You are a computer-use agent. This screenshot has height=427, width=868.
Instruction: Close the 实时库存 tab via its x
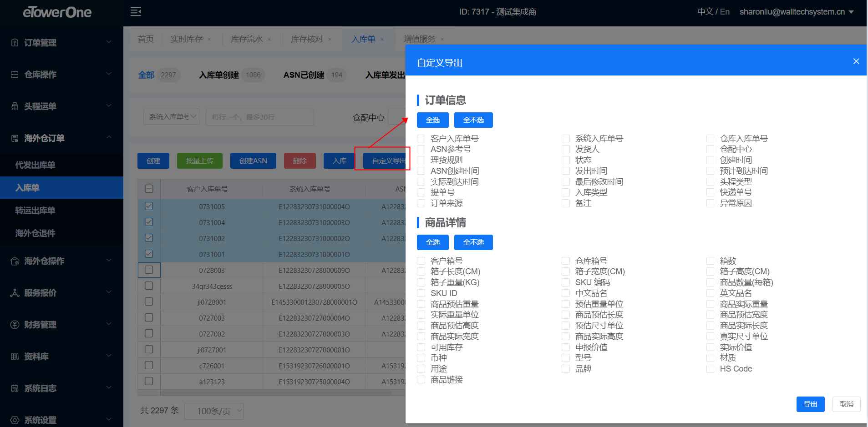click(209, 40)
